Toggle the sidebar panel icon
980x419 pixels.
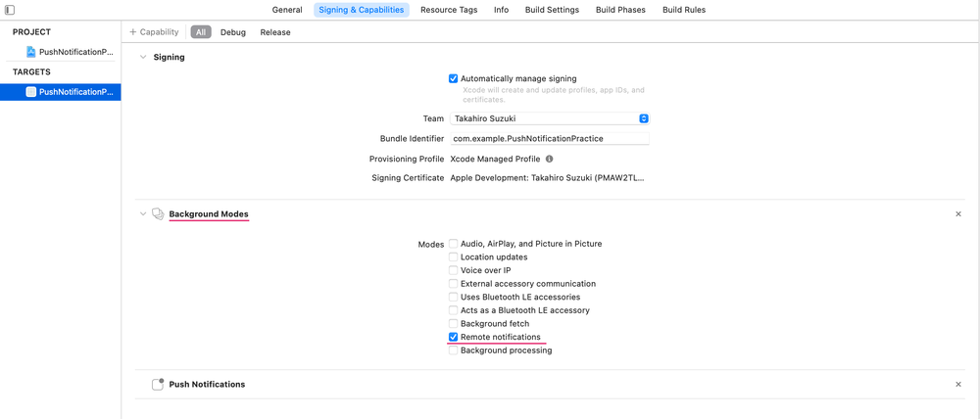click(x=10, y=10)
